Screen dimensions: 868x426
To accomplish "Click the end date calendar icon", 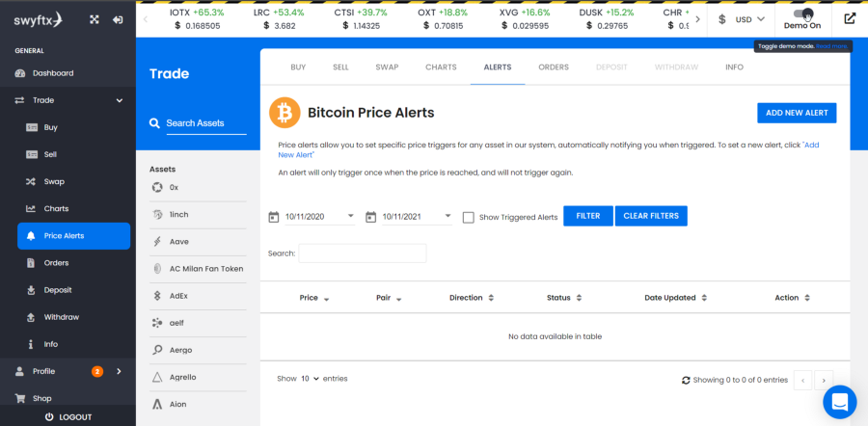I will pos(371,217).
